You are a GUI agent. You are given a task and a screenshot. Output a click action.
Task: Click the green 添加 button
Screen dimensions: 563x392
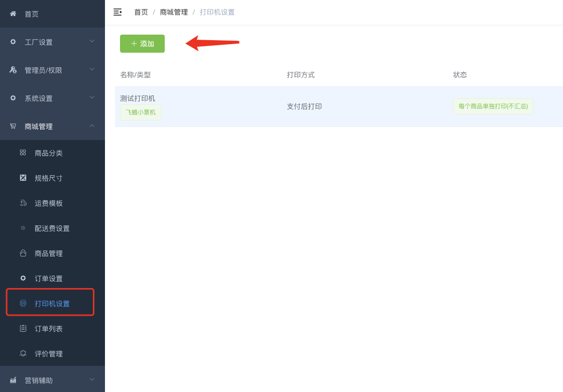point(142,44)
